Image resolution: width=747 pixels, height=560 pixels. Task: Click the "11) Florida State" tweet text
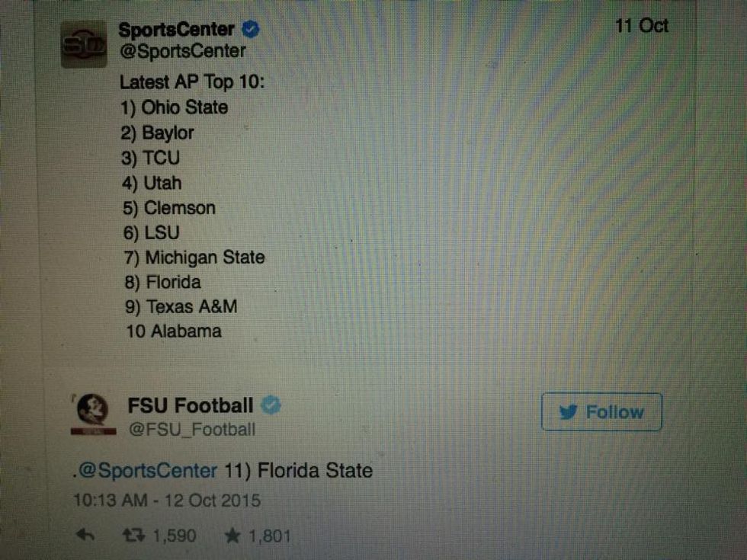tap(300, 470)
